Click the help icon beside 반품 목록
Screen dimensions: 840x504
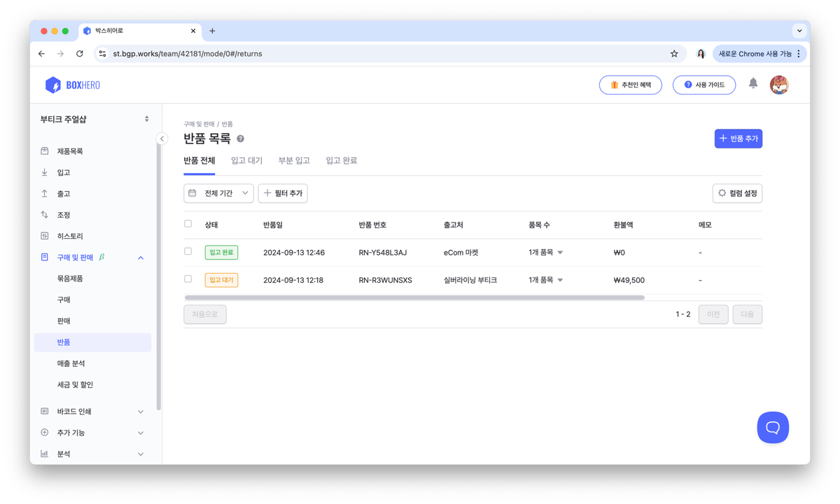[241, 139]
